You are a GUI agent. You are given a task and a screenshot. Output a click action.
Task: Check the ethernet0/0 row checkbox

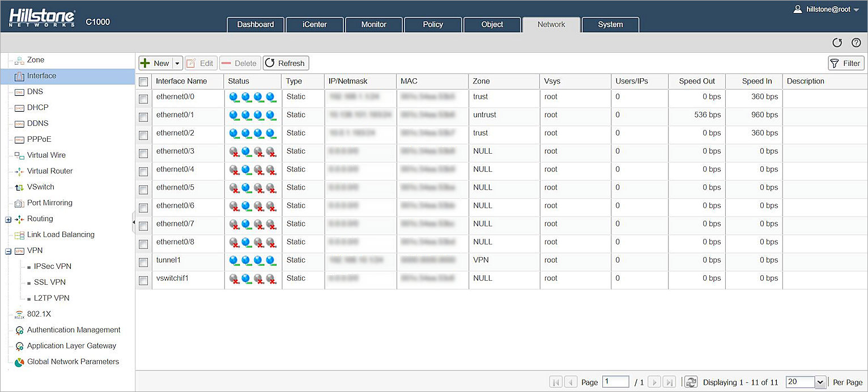(143, 99)
